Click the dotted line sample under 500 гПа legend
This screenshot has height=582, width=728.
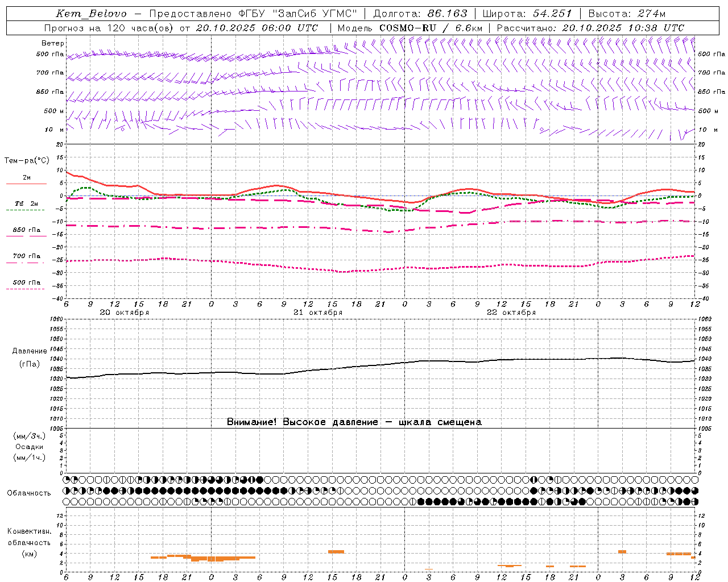point(26,289)
